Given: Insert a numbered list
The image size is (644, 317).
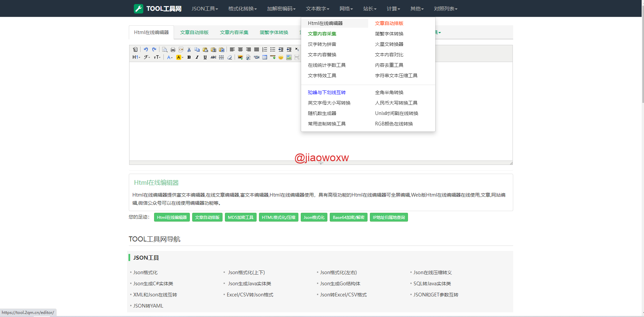Looking at the screenshot, I should [265, 50].
